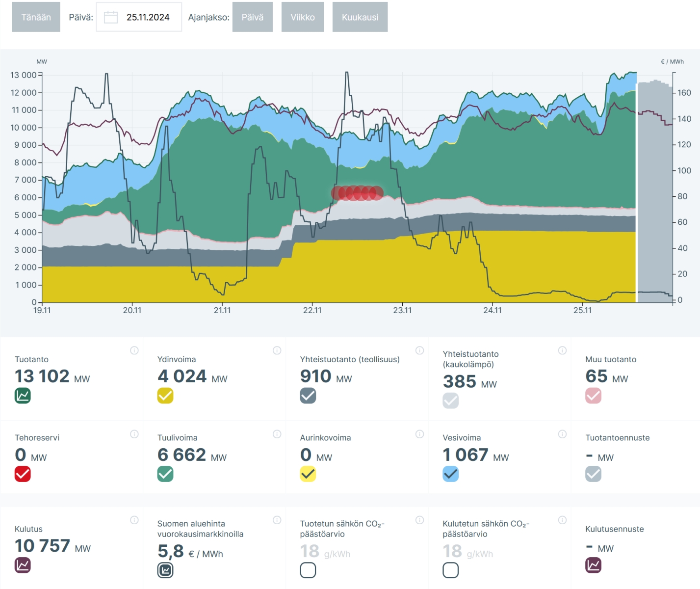Toggle the red Tehoreservi checkbox
This screenshot has height=589, width=700.
(x=23, y=474)
